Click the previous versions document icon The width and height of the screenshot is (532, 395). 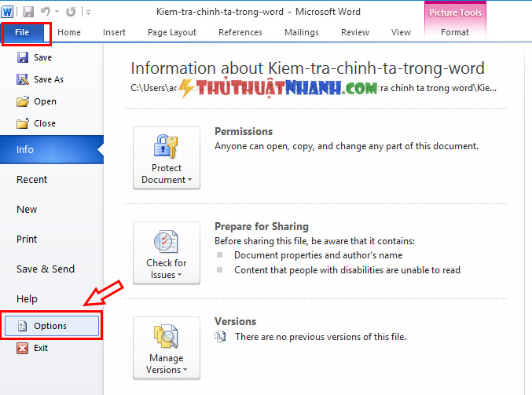point(220,336)
